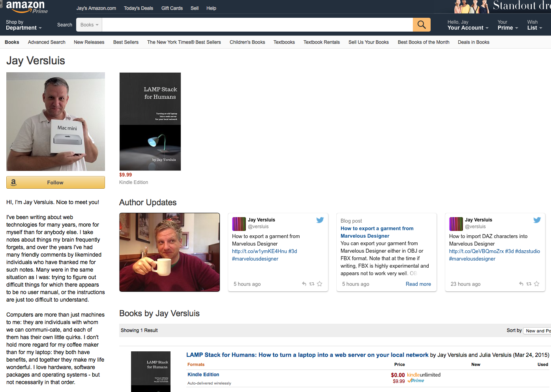Go to Children's Books
551x392 pixels.
coord(247,42)
